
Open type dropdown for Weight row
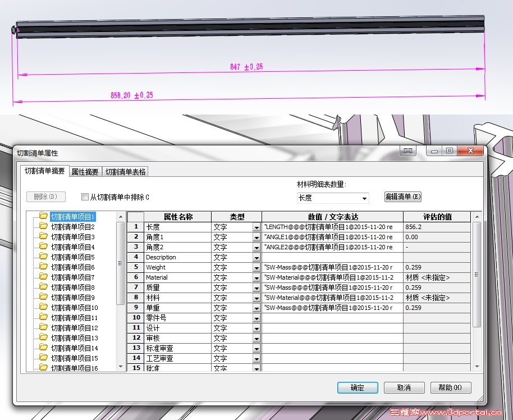pos(257,268)
